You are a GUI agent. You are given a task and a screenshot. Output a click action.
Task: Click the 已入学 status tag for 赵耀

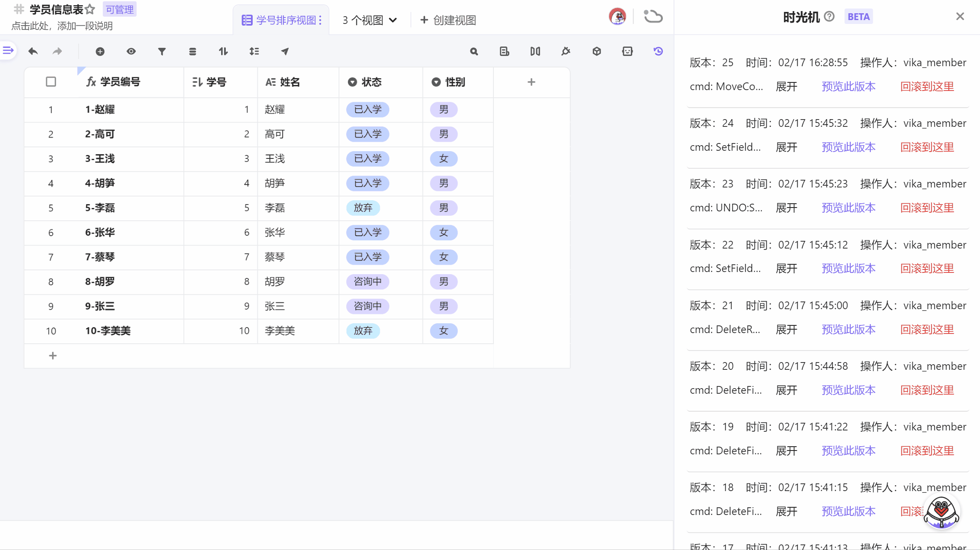pyautogui.click(x=367, y=110)
